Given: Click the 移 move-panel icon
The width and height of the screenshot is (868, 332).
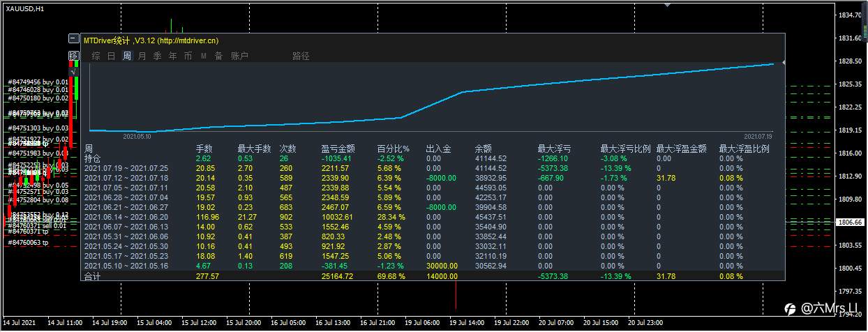Looking at the screenshot, I should pos(73,56).
